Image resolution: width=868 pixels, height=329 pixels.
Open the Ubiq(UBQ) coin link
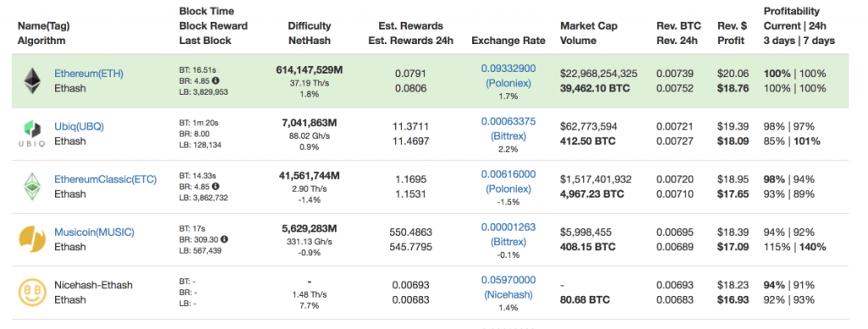[79, 126]
